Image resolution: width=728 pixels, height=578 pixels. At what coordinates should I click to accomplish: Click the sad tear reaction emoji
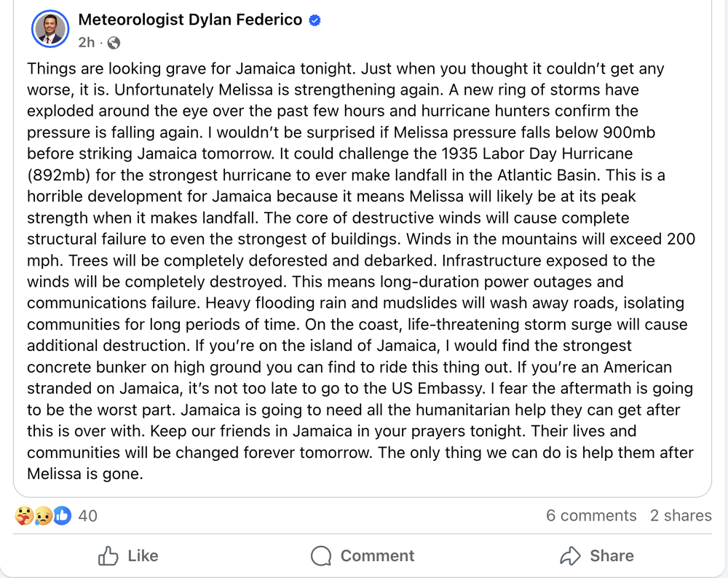[x=42, y=515]
